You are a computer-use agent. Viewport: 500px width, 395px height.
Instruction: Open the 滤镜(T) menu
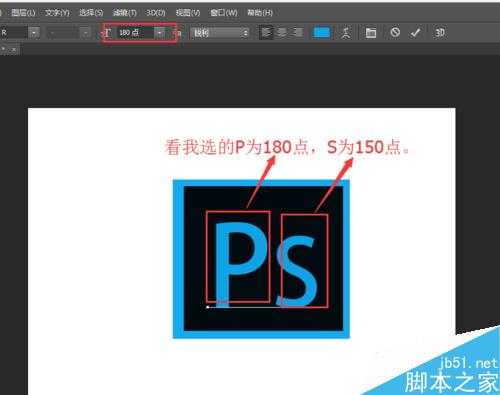(x=125, y=13)
